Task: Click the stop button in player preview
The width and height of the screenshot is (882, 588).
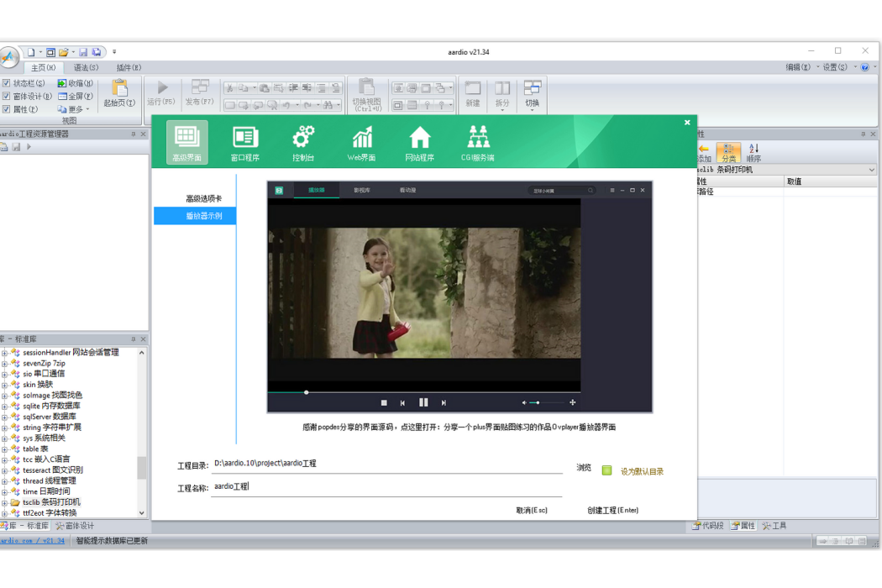Action: (384, 403)
